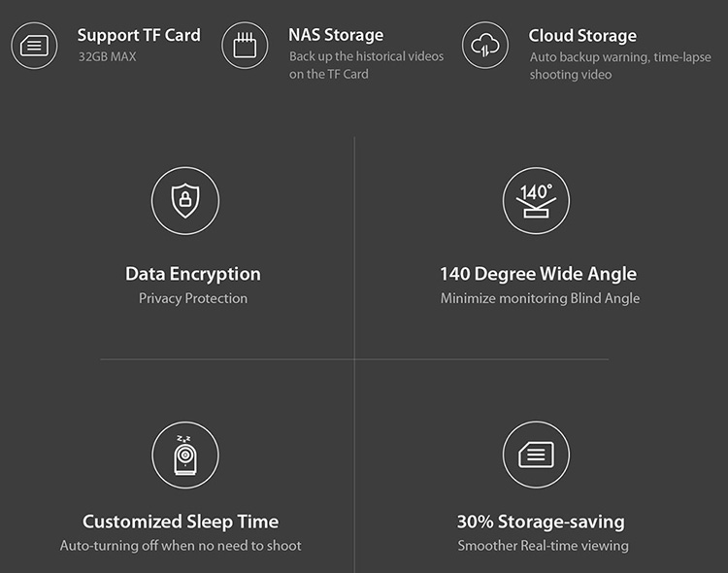Click the Smoother Real-time viewing text
The image size is (728, 573).
tap(543, 546)
